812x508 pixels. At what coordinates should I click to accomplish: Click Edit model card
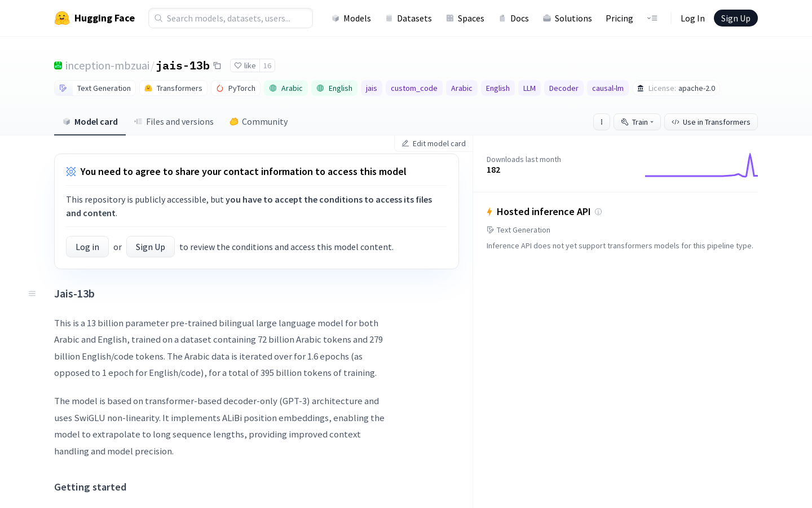434,143
